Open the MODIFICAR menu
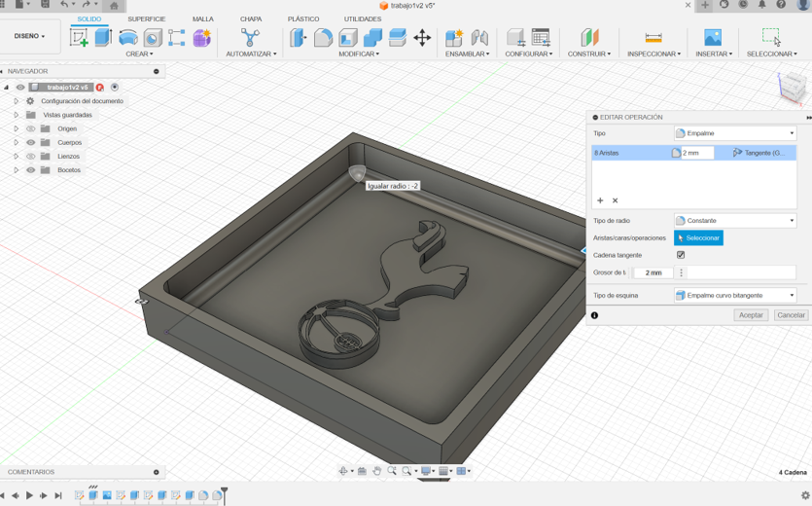Screen dimensions: 812x506 pyautogui.click(x=359, y=54)
